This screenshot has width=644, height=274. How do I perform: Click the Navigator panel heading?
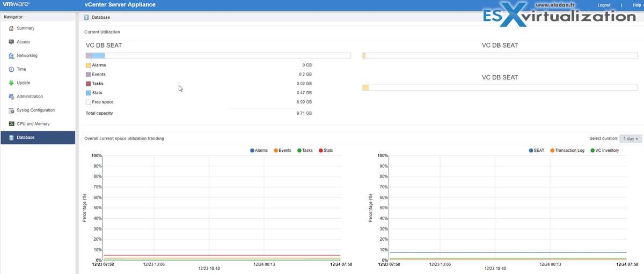(13, 17)
